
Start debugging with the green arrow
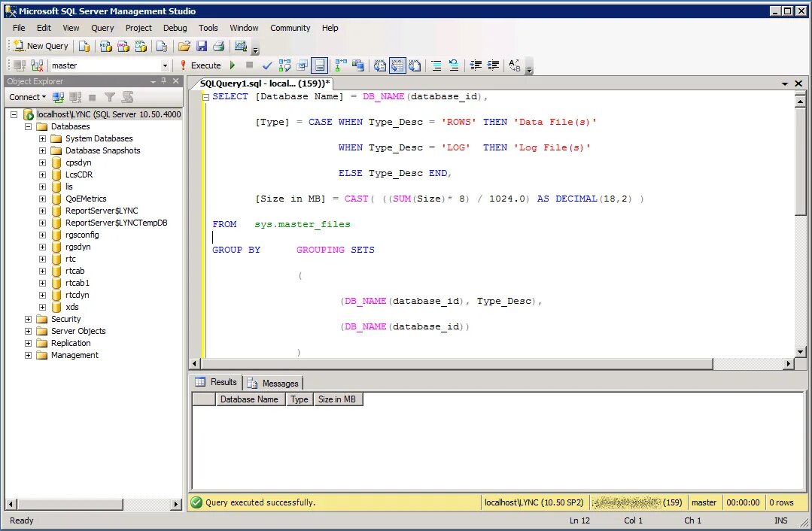233,65
